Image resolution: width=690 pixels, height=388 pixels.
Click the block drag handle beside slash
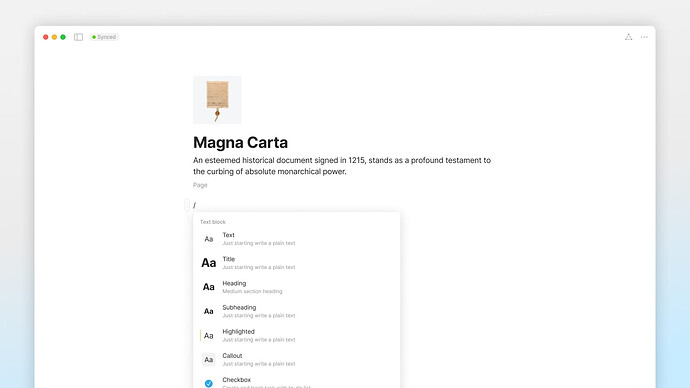point(187,205)
